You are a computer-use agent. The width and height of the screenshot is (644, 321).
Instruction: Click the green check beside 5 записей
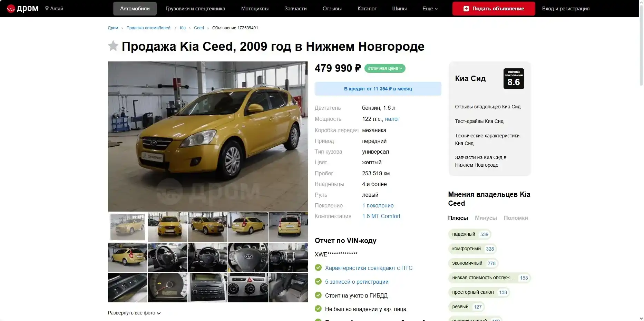click(318, 282)
